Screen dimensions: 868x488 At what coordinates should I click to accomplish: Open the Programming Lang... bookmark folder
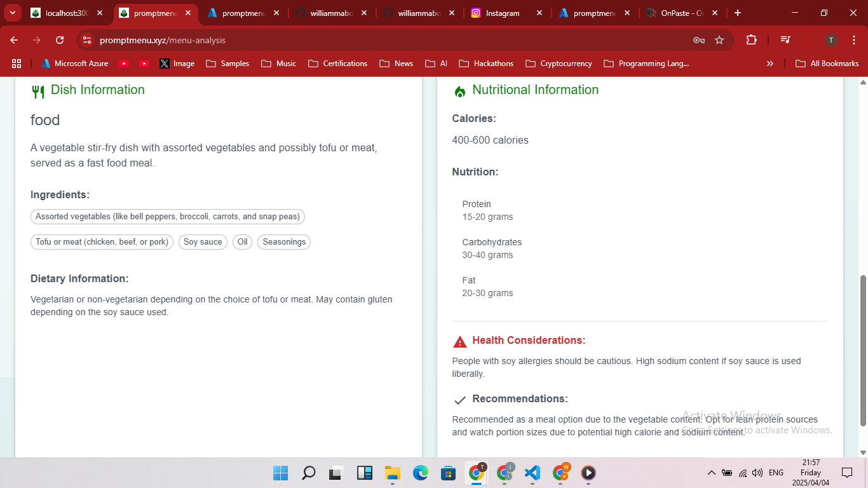tap(646, 64)
